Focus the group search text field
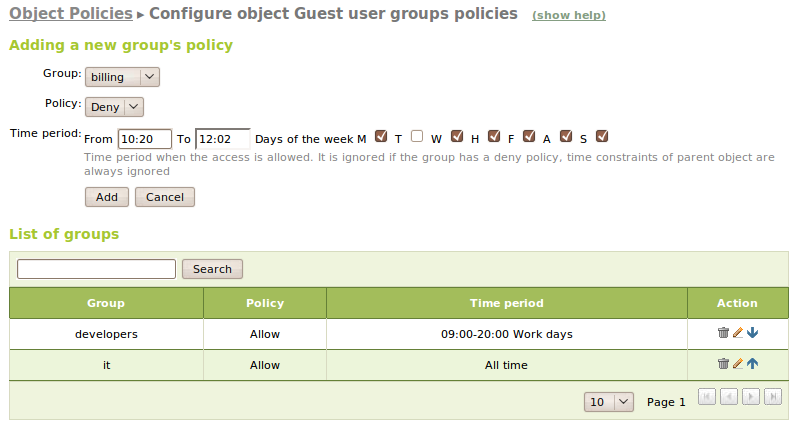Image resolution: width=802 pixels, height=432 pixels. (96, 269)
